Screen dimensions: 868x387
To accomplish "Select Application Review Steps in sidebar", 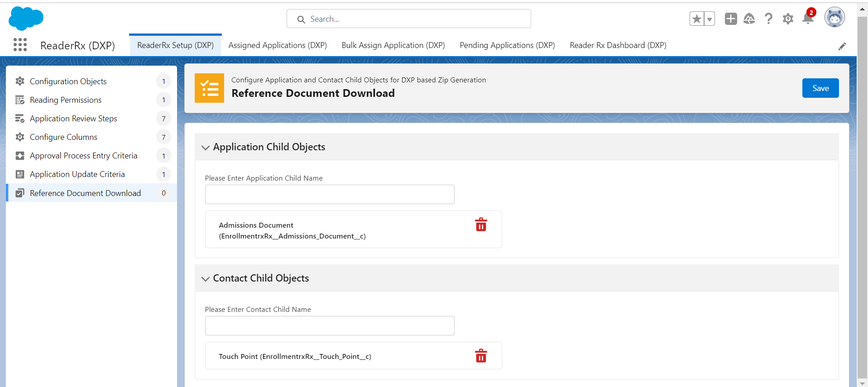I will [73, 119].
